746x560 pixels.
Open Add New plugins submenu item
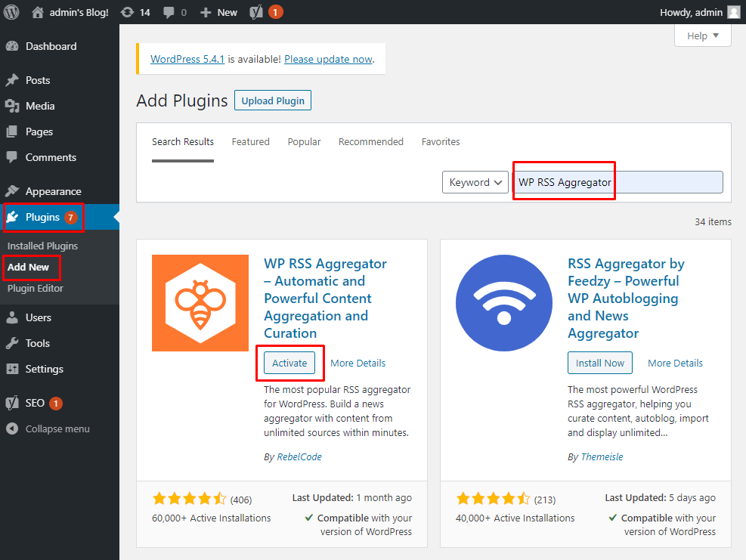pyautogui.click(x=28, y=267)
